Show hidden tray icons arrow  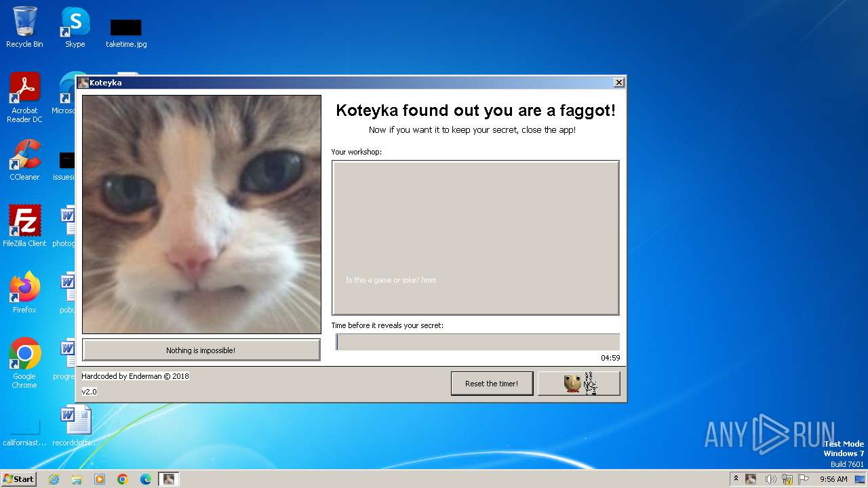[736, 479]
